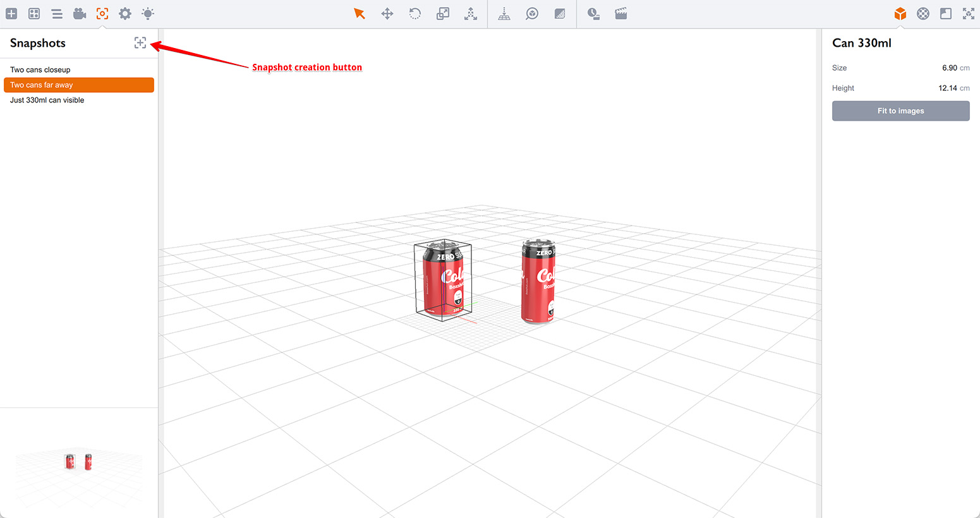Click the drop-to-floor grid icon
This screenshot has width=980, height=518.
(x=504, y=14)
